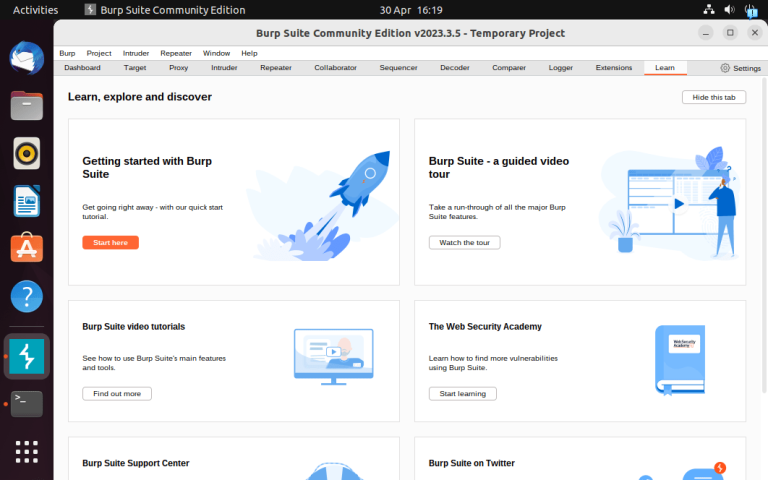This screenshot has height=480, width=768.
Task: Click the vertical scrollbar of Learn page
Action: [764, 235]
